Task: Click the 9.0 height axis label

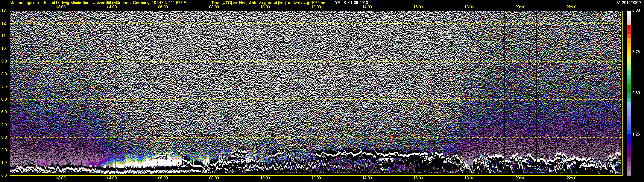Action: click(4, 61)
